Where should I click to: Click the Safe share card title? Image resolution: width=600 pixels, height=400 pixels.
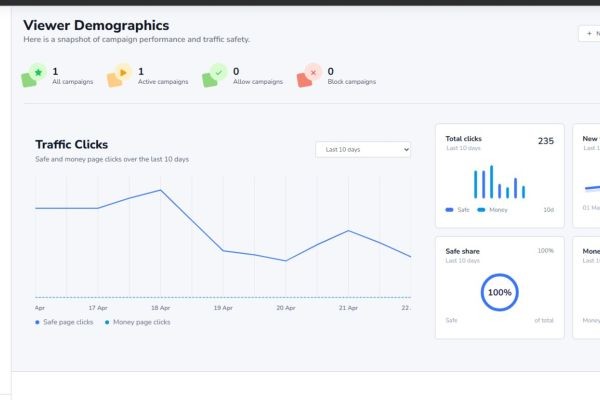coord(462,251)
